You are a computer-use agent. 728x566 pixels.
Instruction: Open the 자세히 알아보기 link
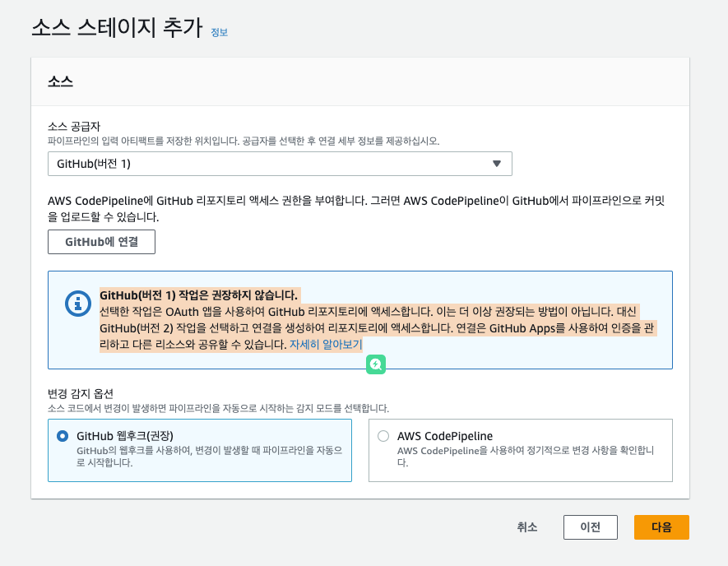[326, 345]
